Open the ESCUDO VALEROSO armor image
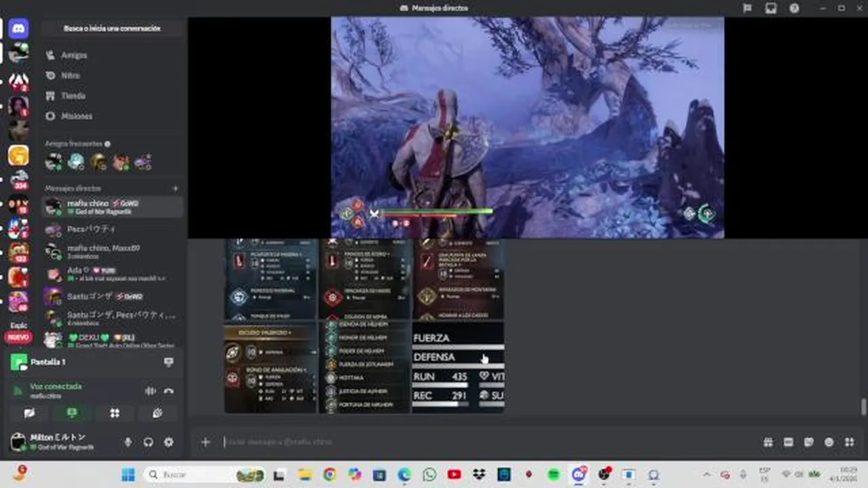This screenshot has height=488, width=868. (x=271, y=367)
